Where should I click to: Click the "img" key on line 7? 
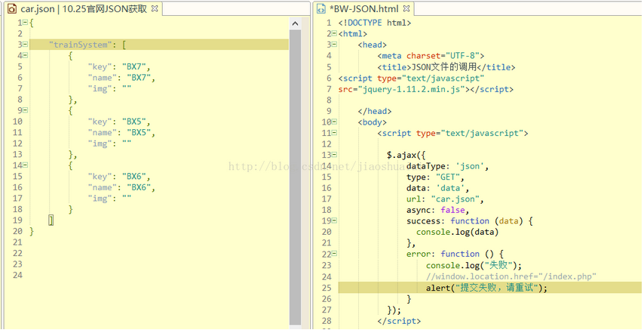coord(100,88)
